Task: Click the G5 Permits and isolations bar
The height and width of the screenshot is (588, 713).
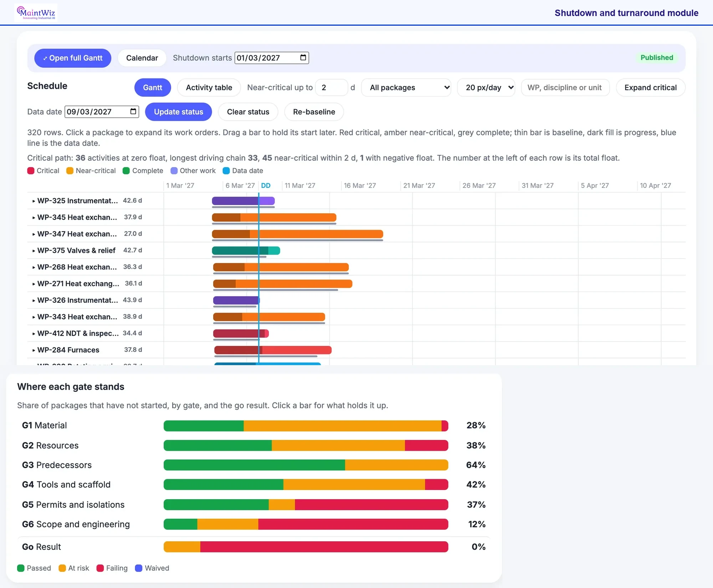Action: pos(306,505)
